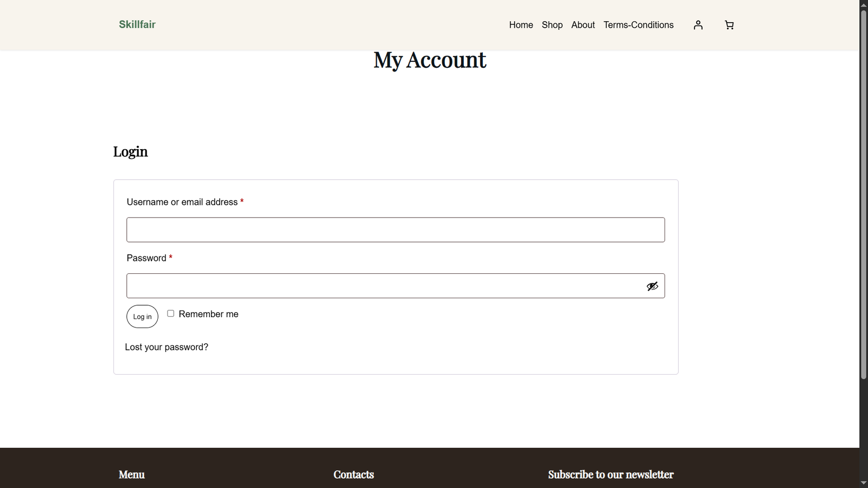Image resolution: width=868 pixels, height=488 pixels.
Task: Open the Terms-Conditions page
Action: tap(639, 25)
